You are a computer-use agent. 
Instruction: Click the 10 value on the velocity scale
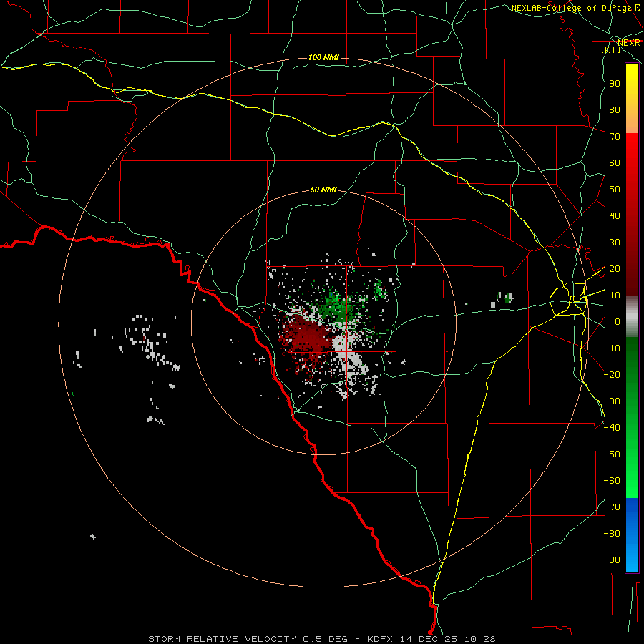[x=615, y=296]
